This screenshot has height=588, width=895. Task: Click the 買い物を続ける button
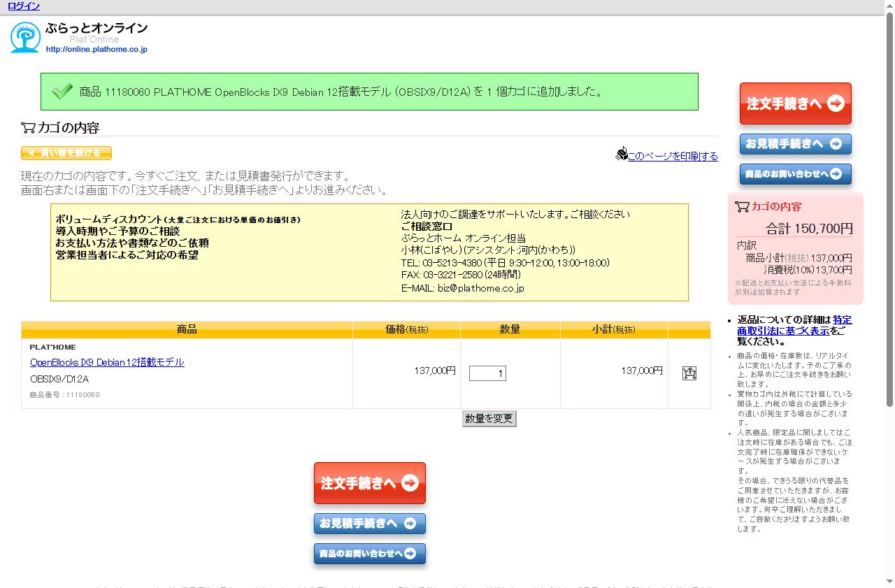click(x=66, y=153)
